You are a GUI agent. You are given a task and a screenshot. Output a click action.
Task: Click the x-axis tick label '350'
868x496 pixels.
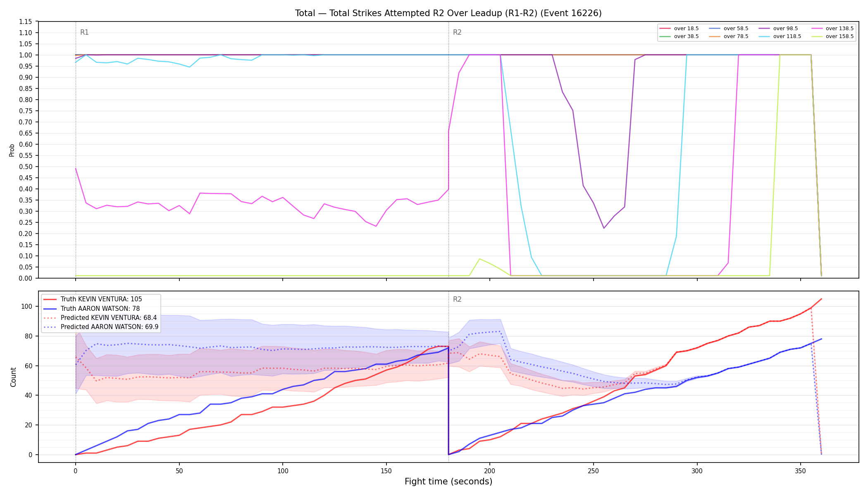point(801,471)
